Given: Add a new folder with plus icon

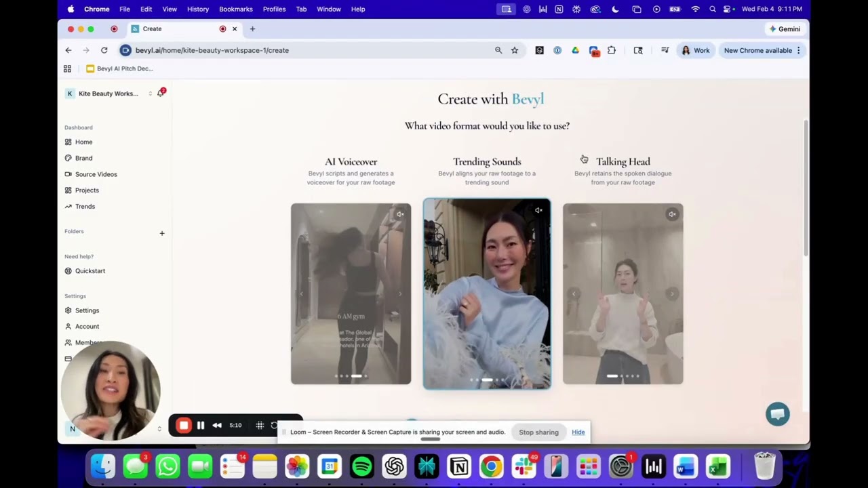Looking at the screenshot, I should pos(162,233).
